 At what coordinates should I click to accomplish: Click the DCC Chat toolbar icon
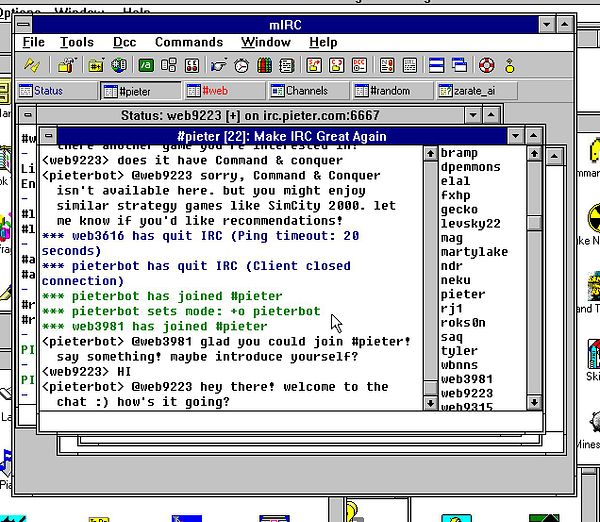(x=337, y=65)
